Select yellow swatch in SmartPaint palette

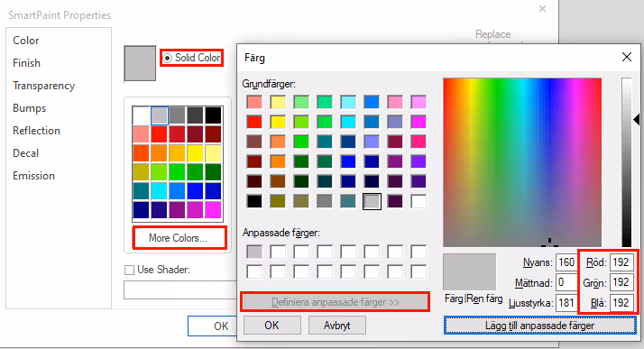(x=196, y=153)
